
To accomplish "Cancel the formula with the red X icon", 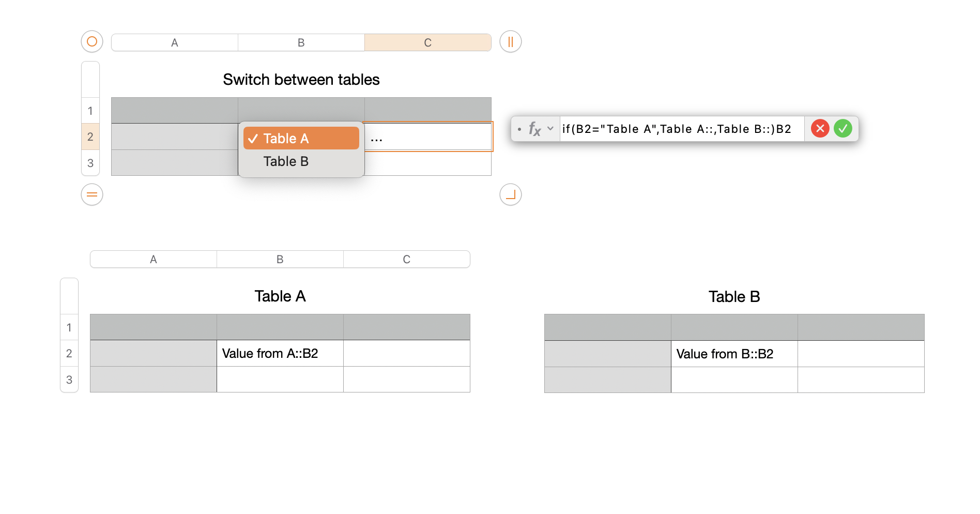I will click(x=820, y=128).
